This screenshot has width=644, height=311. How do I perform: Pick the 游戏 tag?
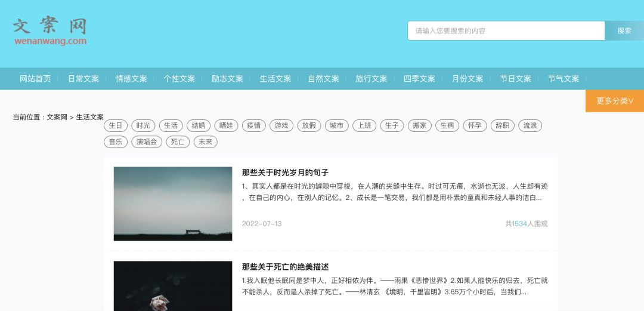click(281, 125)
